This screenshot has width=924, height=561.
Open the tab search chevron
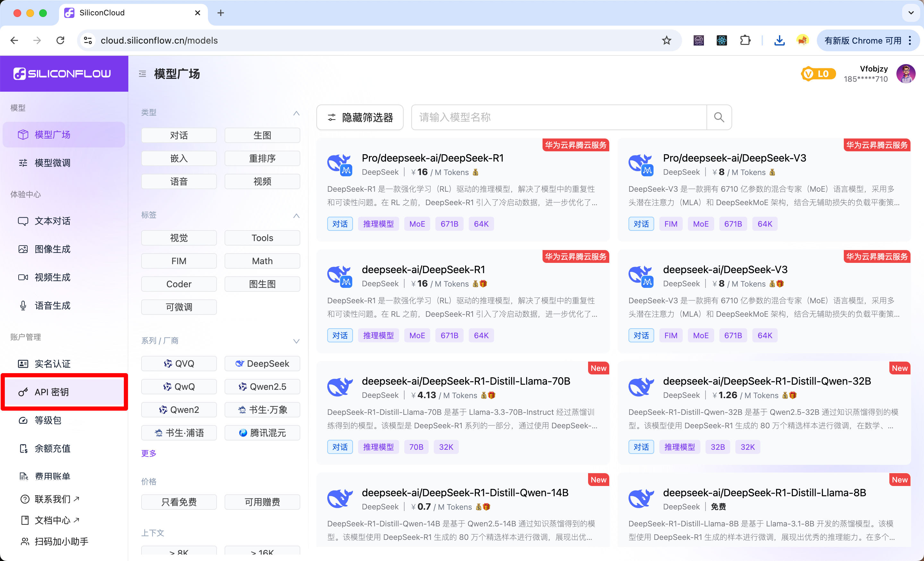coord(911,13)
